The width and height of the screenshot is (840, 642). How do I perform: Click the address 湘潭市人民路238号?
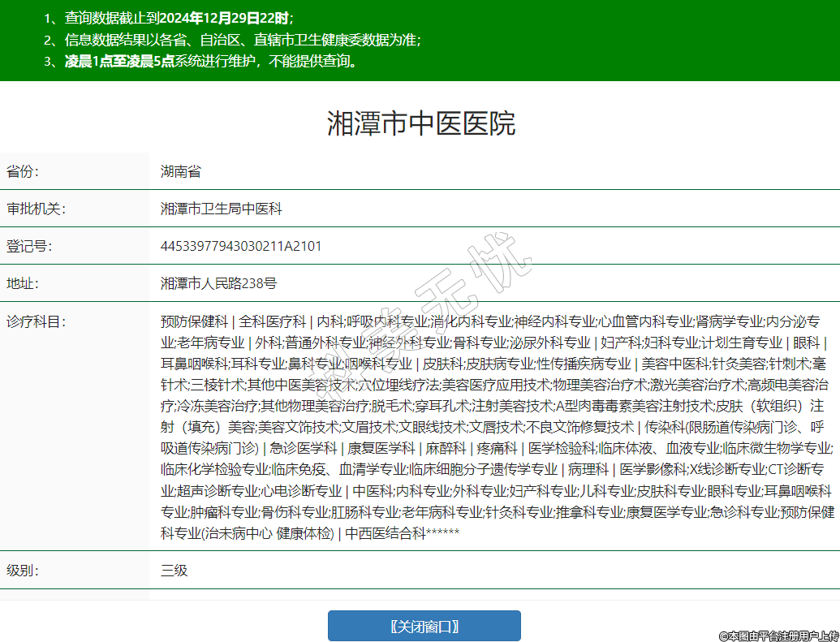pyautogui.click(x=218, y=283)
